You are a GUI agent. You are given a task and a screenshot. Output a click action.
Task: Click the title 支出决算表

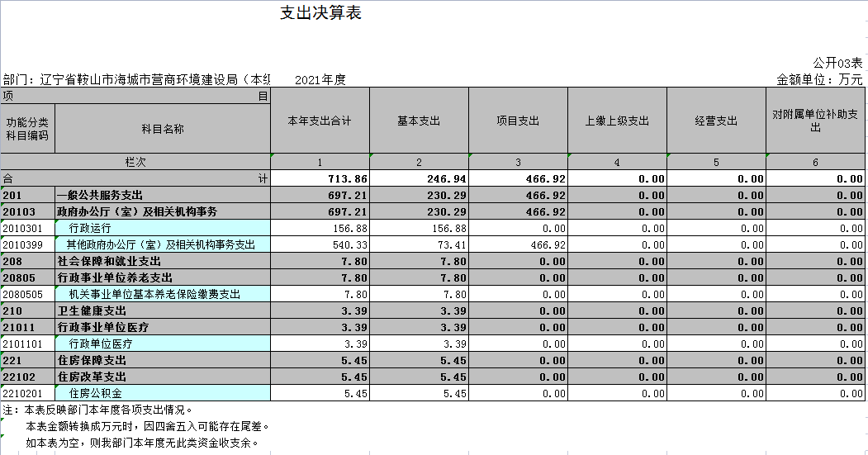(x=320, y=12)
